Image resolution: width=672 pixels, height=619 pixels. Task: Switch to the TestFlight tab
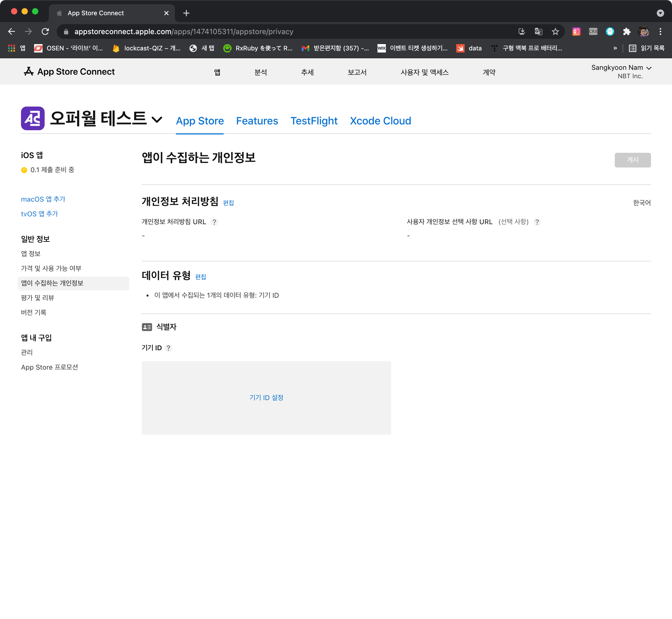(314, 121)
